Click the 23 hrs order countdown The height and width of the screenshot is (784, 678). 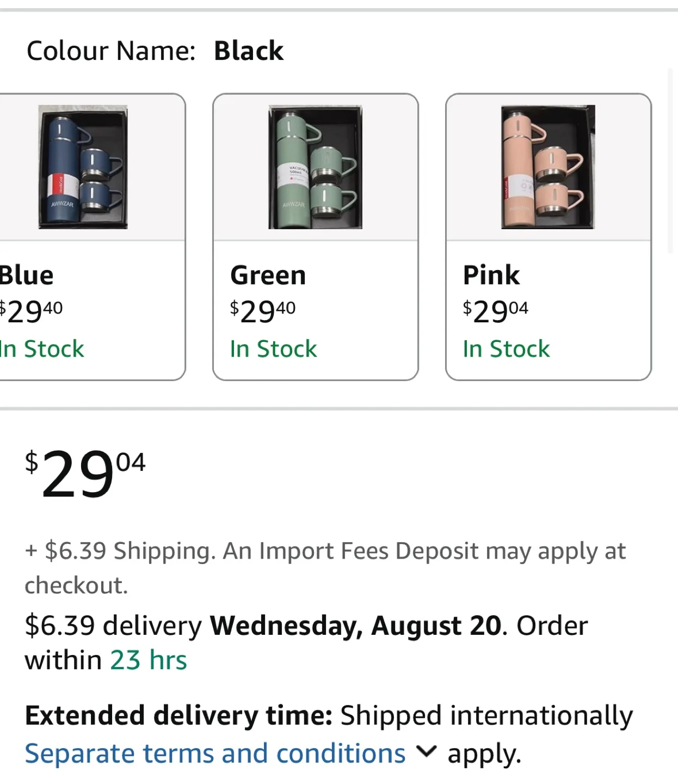(149, 660)
